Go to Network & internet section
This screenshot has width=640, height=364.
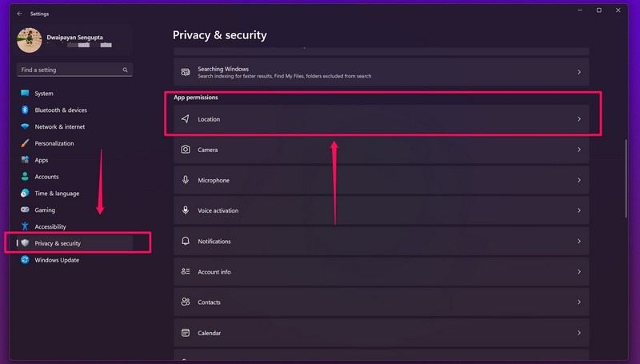coord(59,127)
